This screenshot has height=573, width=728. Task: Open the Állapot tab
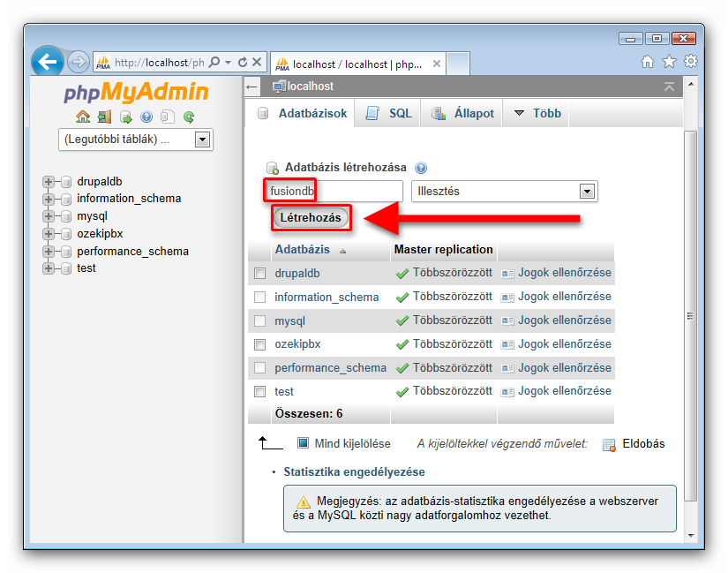pos(463,114)
